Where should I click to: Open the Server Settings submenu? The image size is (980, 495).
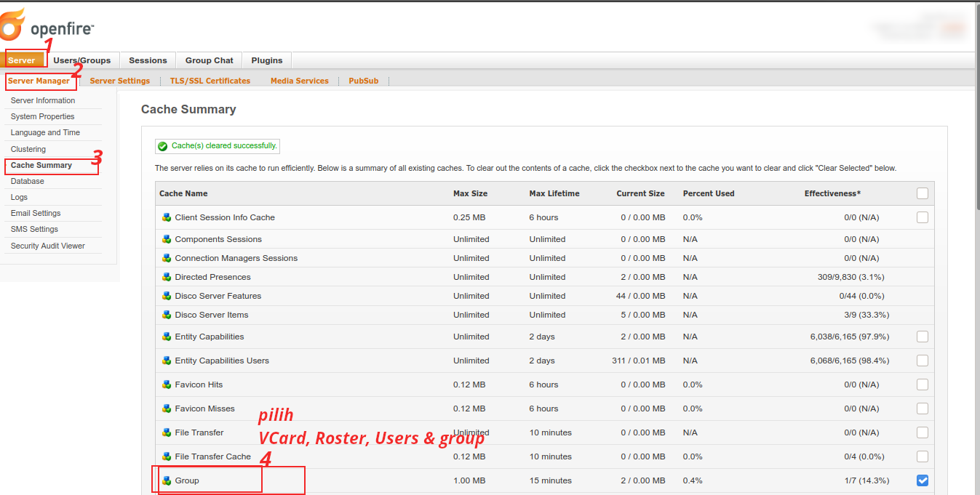coord(120,81)
